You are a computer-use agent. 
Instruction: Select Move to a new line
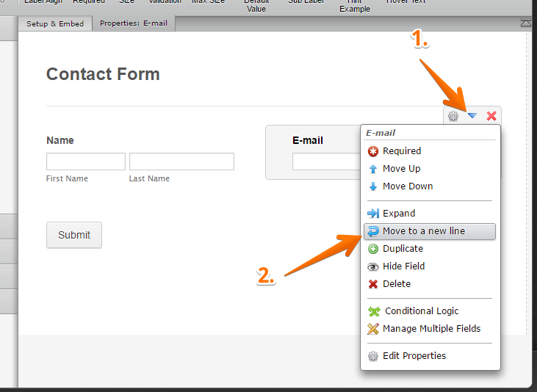coord(423,231)
